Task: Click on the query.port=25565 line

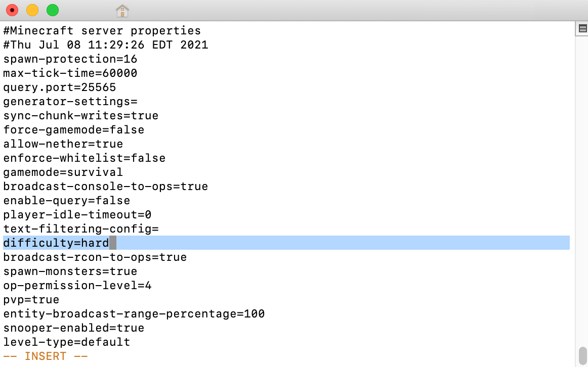Action: coord(59,87)
